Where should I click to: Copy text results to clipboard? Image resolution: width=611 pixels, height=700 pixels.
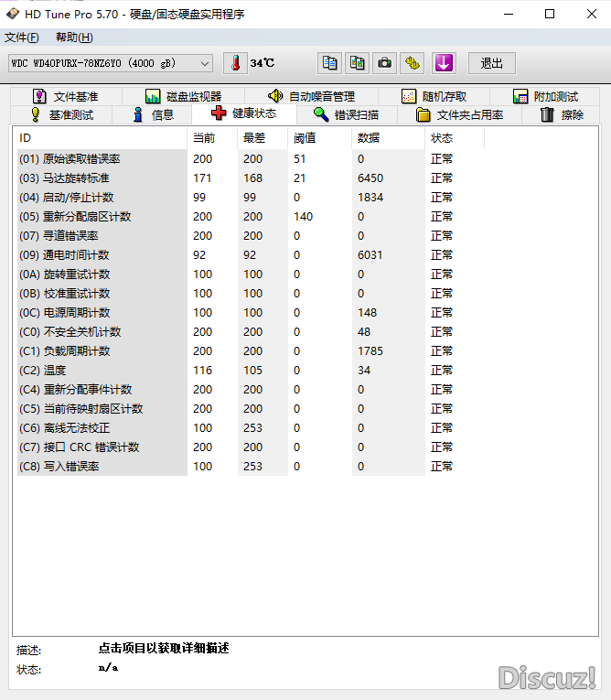(330, 63)
